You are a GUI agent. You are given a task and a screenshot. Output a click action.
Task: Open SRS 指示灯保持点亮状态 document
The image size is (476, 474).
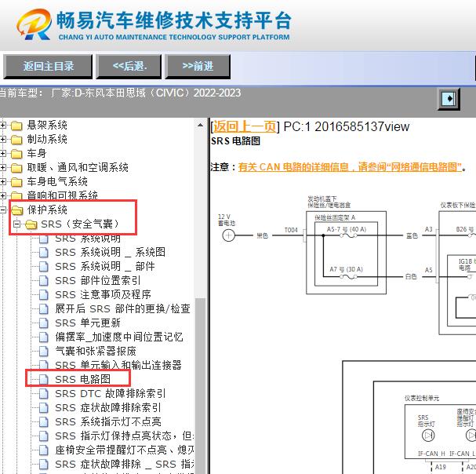pos(125,436)
